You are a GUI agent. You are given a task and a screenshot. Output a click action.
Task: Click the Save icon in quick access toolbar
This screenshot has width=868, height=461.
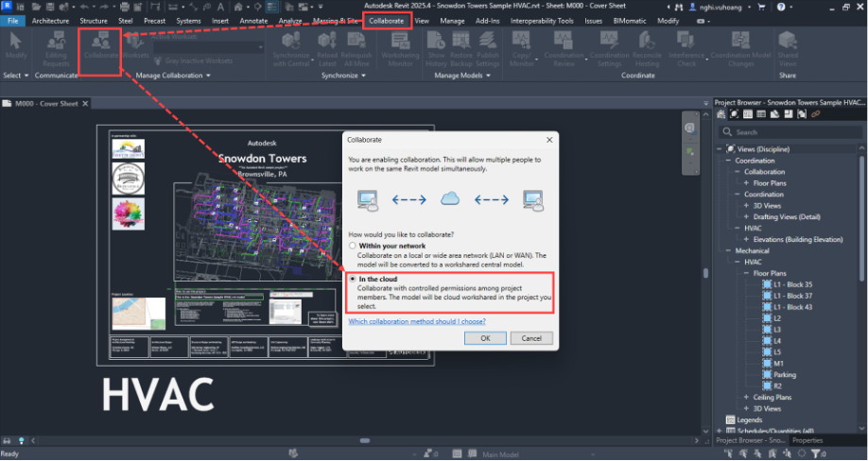[x=49, y=7]
